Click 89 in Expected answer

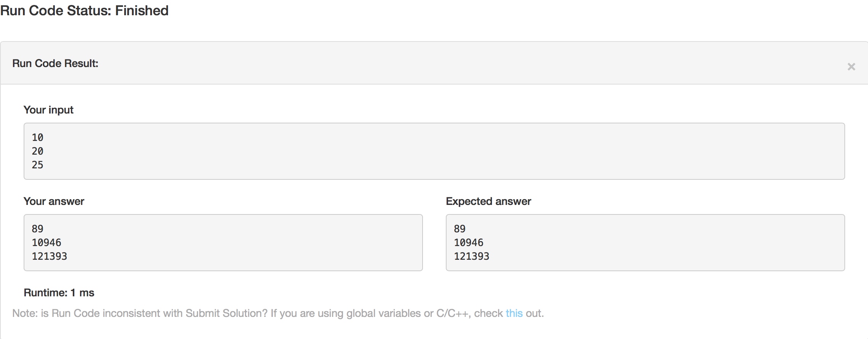(x=460, y=229)
